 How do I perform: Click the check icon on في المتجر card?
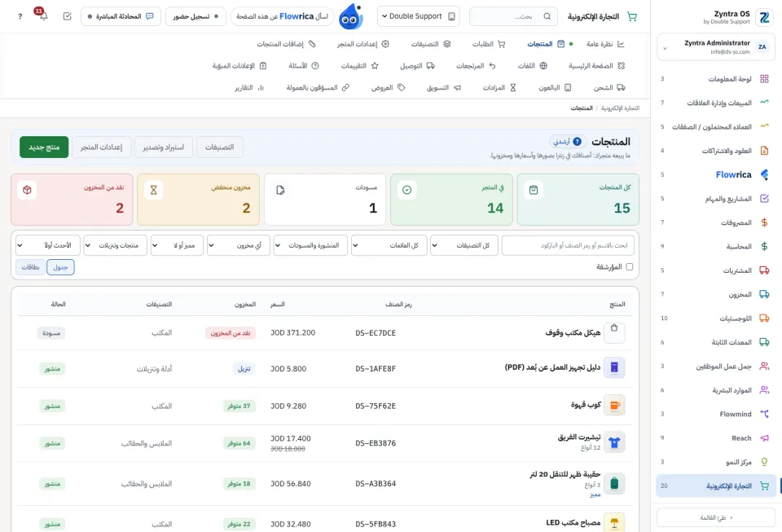tap(407, 190)
